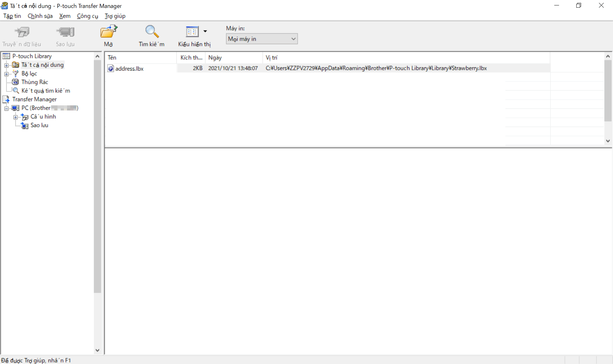Select the Sao lưu tree item

(39, 125)
